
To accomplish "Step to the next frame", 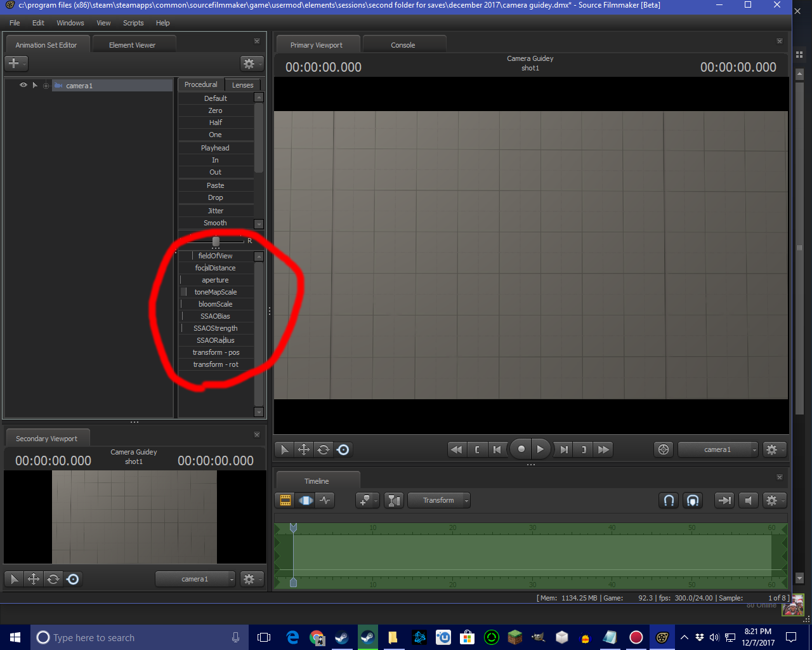I will [x=563, y=449].
